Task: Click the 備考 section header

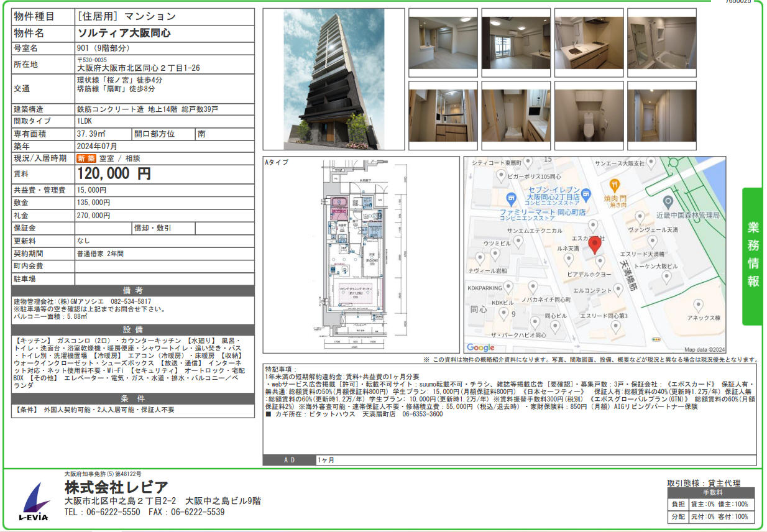Action: pyautogui.click(x=132, y=291)
